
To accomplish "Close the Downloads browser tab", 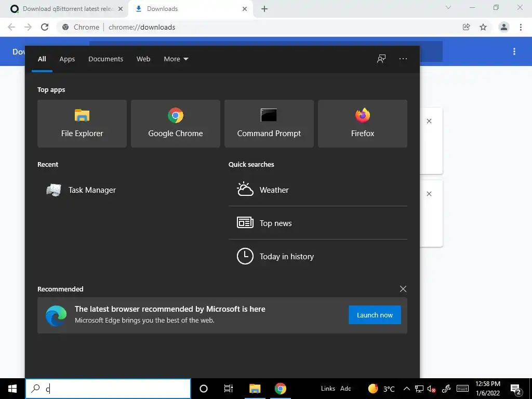I will 245,9.
